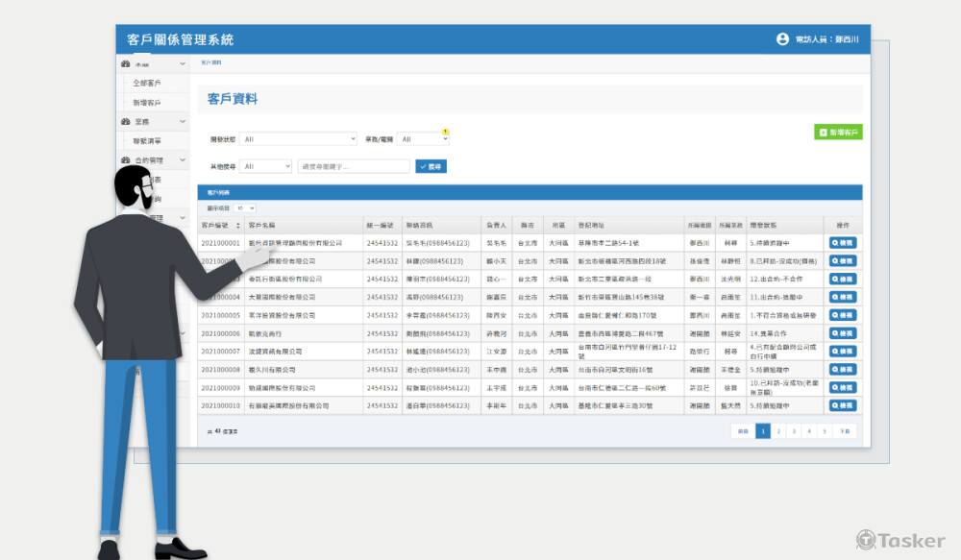This screenshot has height=560, width=961.
Task: Go to the next page with 下頁
Action: [x=846, y=431]
